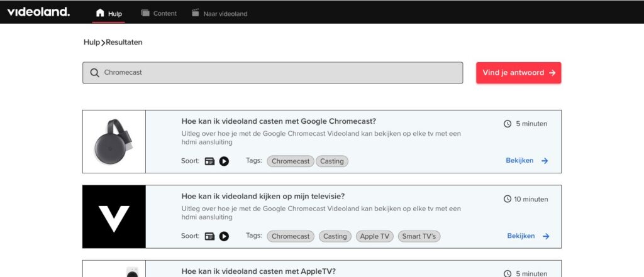Click the Content folder icon
The image size is (644, 277).
[x=145, y=13]
